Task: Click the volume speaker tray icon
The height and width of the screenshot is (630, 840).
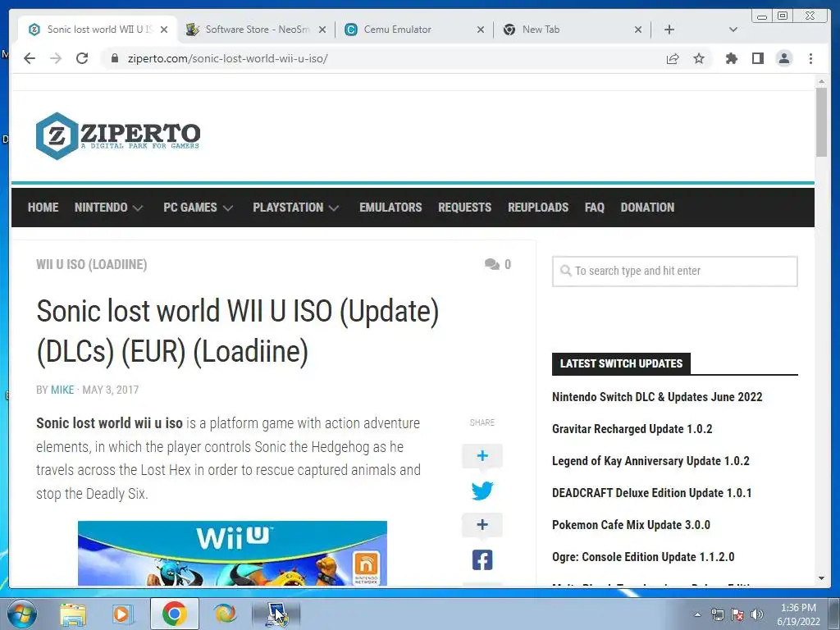Action: [x=757, y=614]
